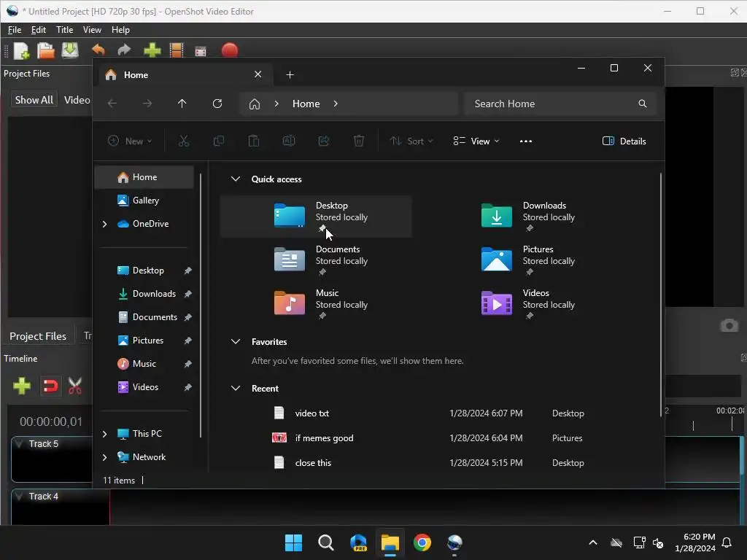Open the Sort dropdown in Explorer
Viewport: 747px width, 560px height.
[411, 141]
